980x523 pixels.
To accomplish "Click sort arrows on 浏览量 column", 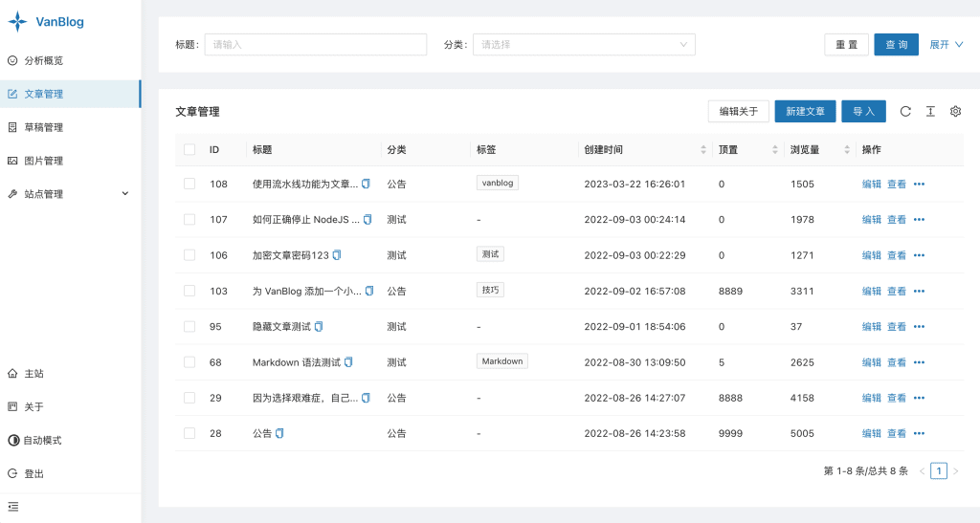I will coord(843,150).
